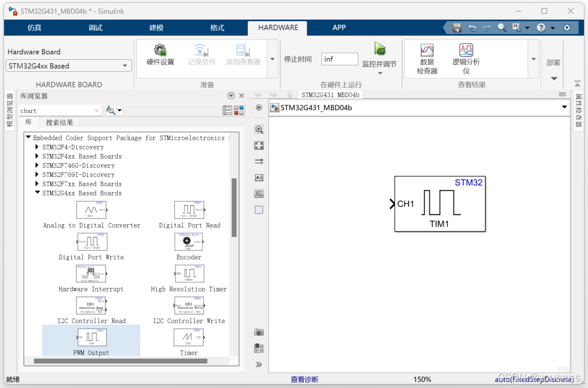Expand STM32F4xx Based Boards tree node
Viewport: 588px width, 388px height.
point(37,156)
